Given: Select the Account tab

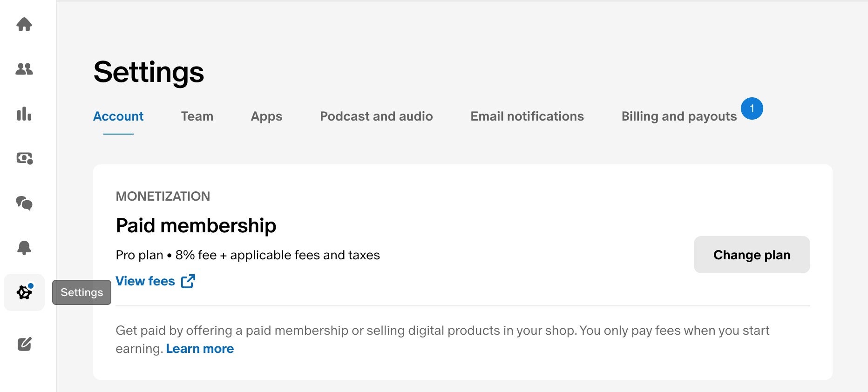Looking at the screenshot, I should click(118, 116).
